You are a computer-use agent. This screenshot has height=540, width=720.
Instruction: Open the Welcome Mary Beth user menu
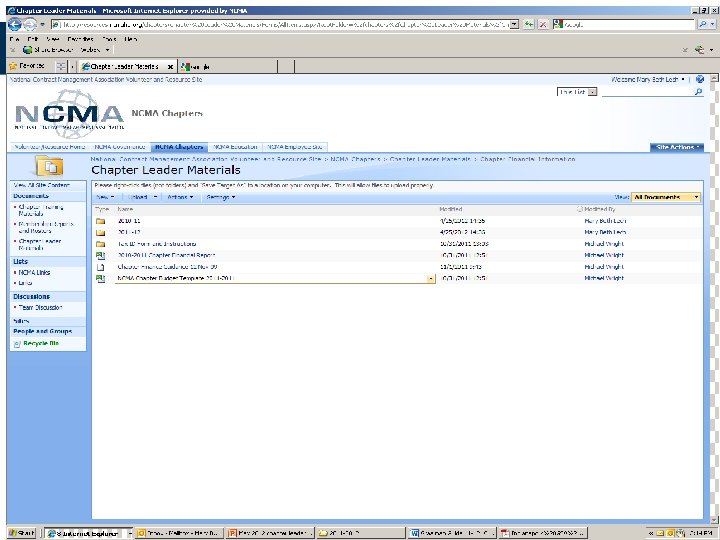click(647, 79)
